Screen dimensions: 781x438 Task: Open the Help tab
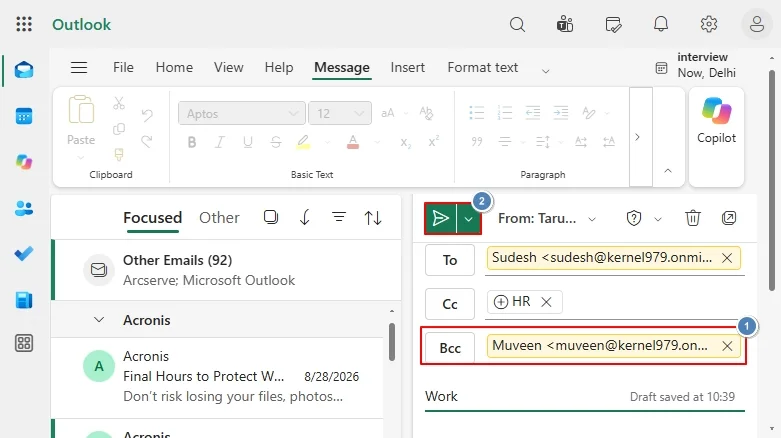[x=278, y=67]
